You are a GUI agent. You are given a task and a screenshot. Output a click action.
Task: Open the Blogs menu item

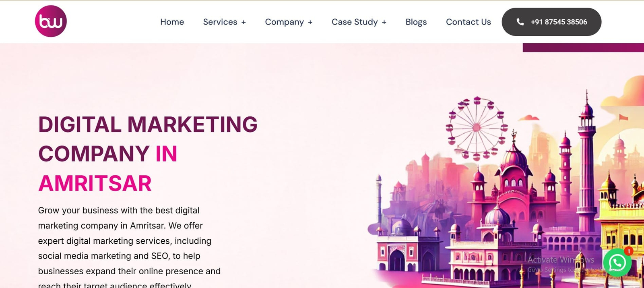(x=416, y=22)
